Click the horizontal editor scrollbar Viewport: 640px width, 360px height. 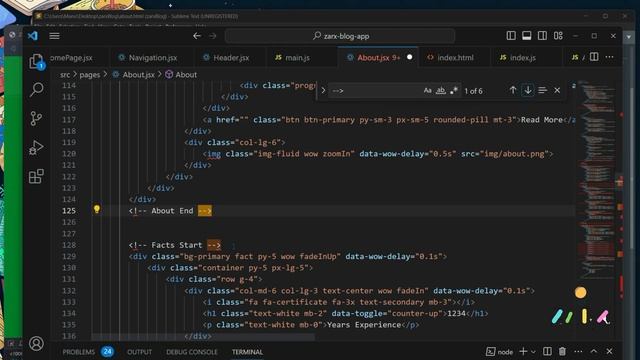(203, 337)
